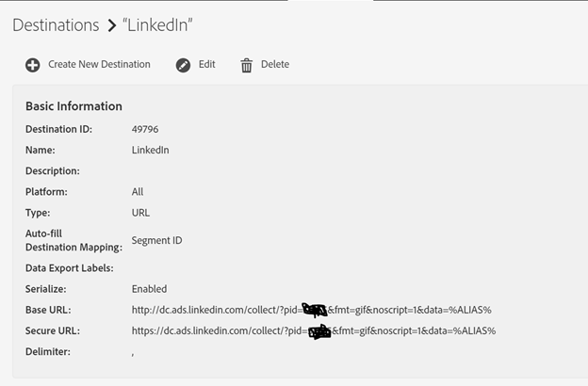The height and width of the screenshot is (386, 588).
Task: Click the Name value LinkedIn
Action: coord(151,150)
